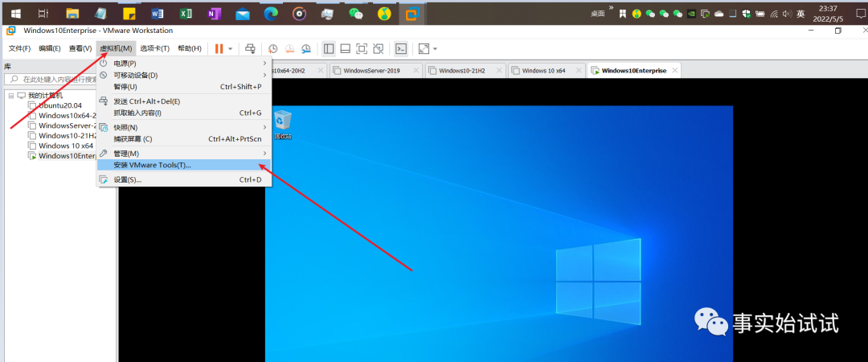The image size is (868, 362).
Task: Open the snapshot manager icon with wrench
Action: coord(306,49)
